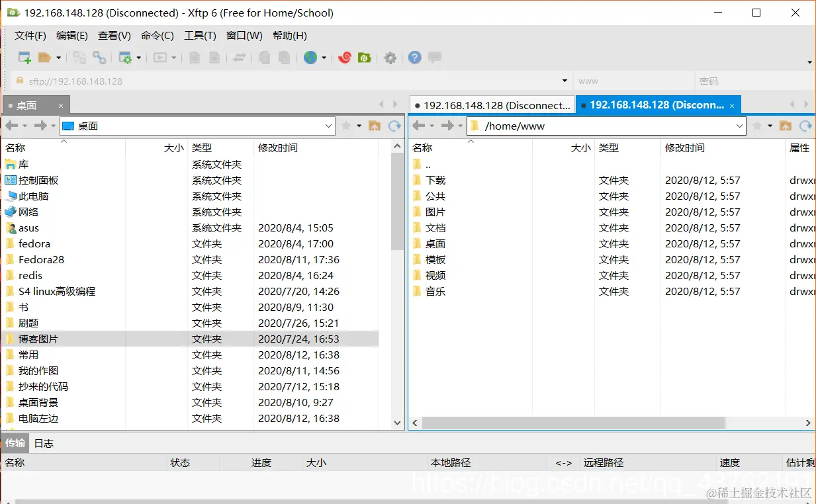This screenshot has height=504, width=816.
Task: Select the Fedora28 folder in local list
Action: pyautogui.click(x=41, y=260)
